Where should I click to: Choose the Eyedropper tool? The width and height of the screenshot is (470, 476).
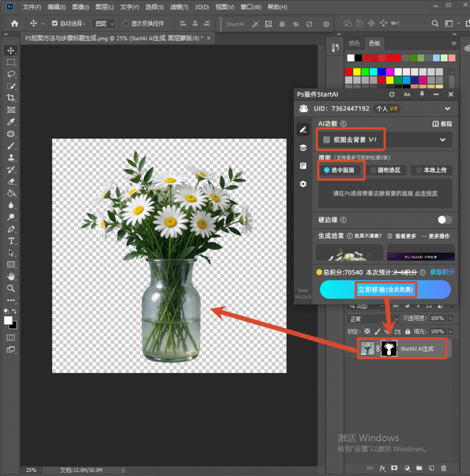11,122
